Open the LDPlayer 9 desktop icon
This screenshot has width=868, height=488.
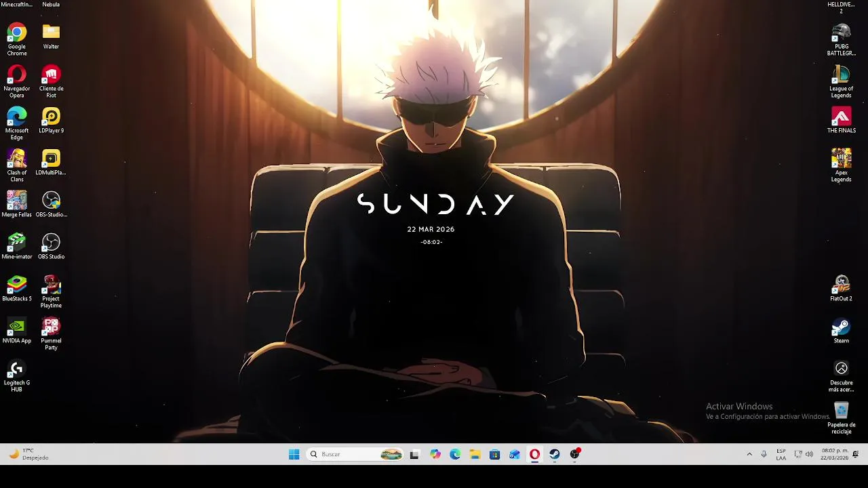(x=51, y=119)
